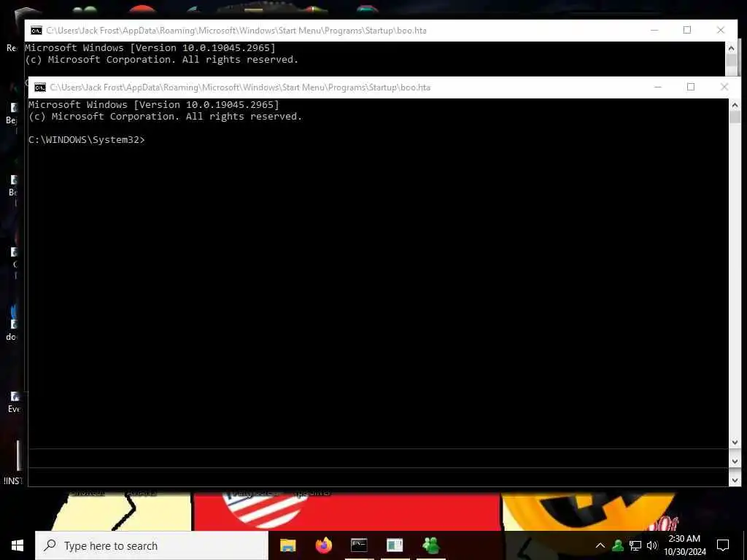The width and height of the screenshot is (747, 560).
Task: Click the green user tray icon
Action: click(x=617, y=545)
